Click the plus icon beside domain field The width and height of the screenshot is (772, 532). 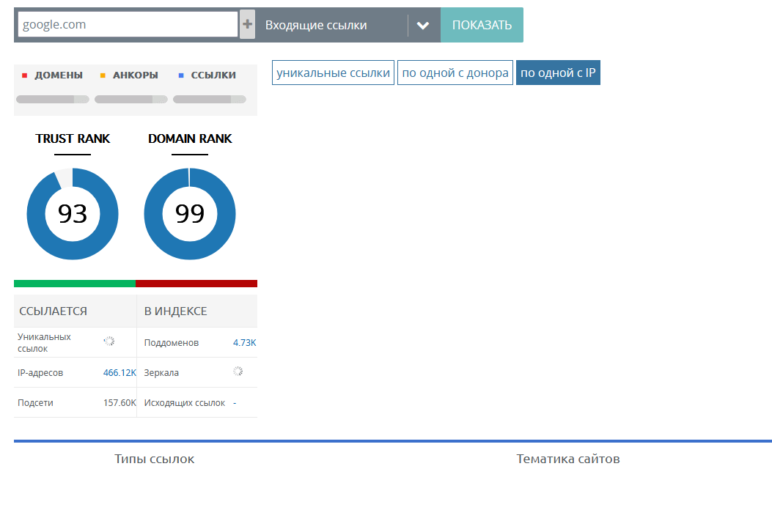pyautogui.click(x=248, y=25)
